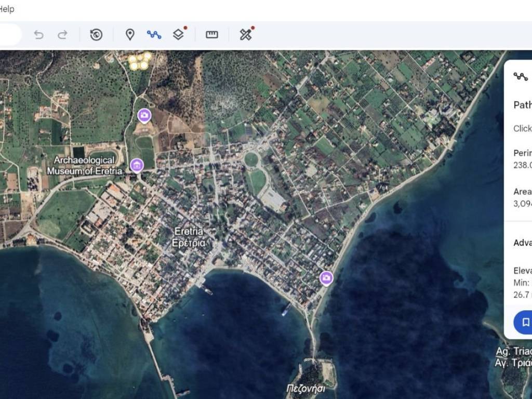
Task: Click the undo arrow in the toolbar
Action: point(38,35)
